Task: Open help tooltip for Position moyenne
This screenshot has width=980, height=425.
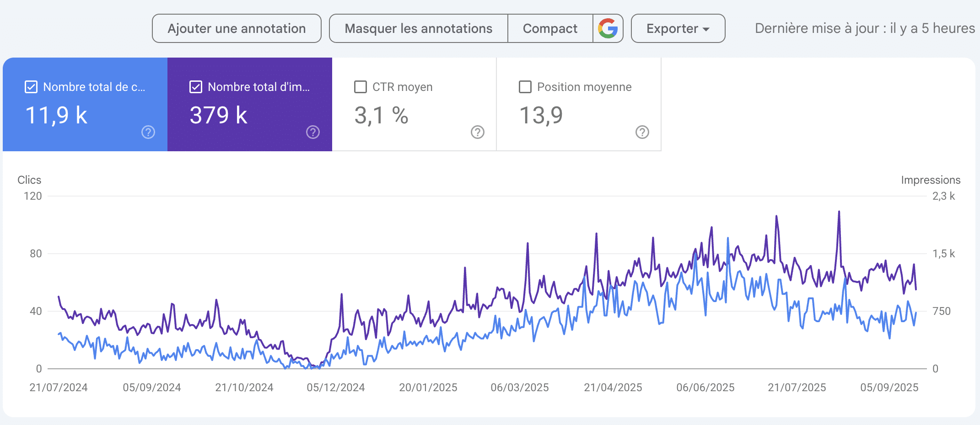Action: click(x=642, y=133)
